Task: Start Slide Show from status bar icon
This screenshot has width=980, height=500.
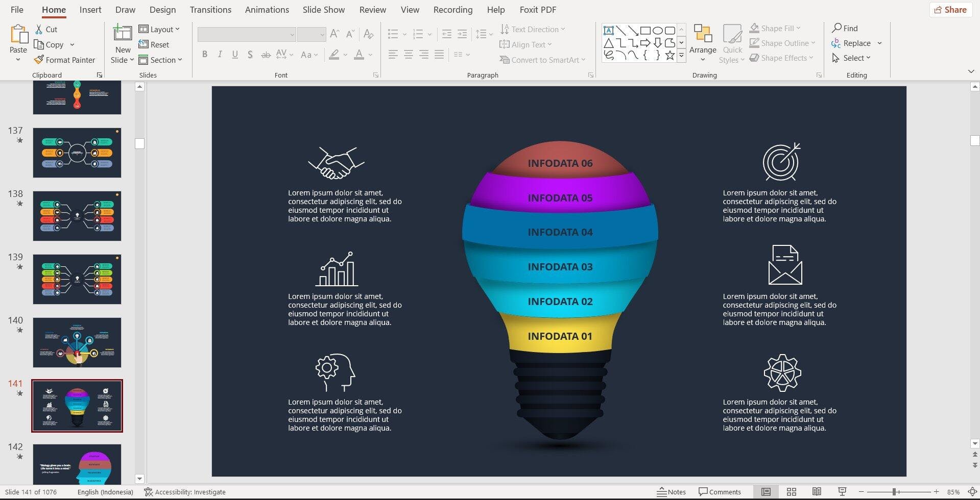Action: pos(842,492)
